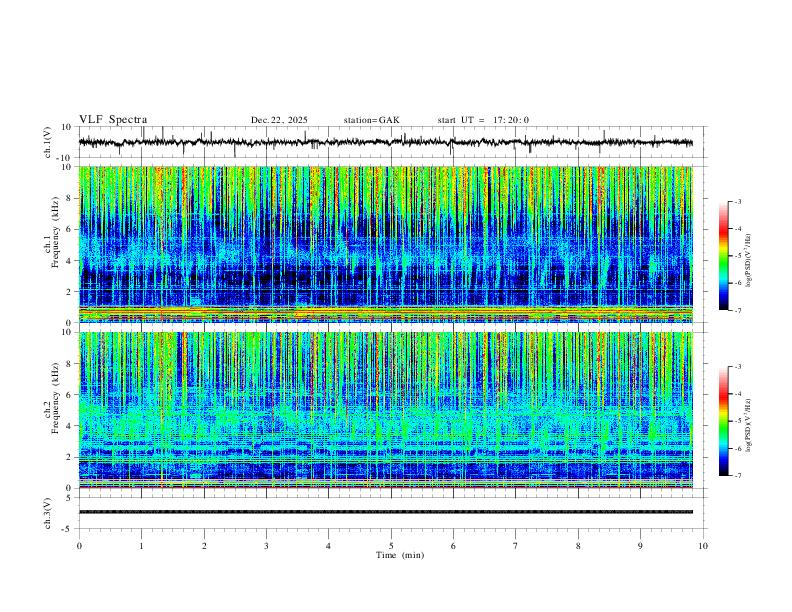Click the ch.1 spectrogram color scale bar
The height and width of the screenshot is (612, 792).
(723, 256)
